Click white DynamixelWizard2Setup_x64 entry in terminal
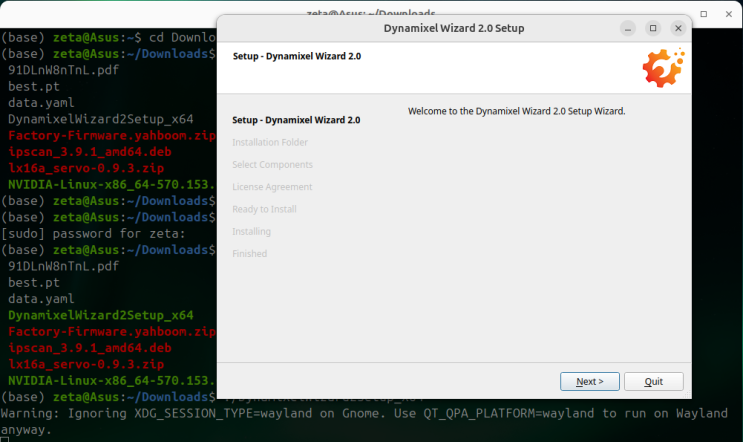Screen dimensions: 743x442 [x=100, y=119]
